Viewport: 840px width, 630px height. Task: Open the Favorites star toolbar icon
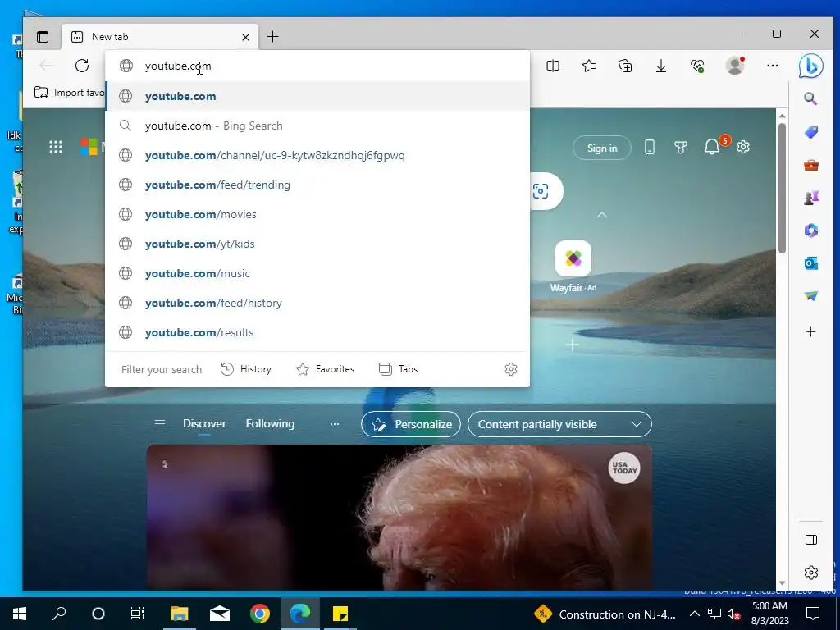tap(589, 66)
